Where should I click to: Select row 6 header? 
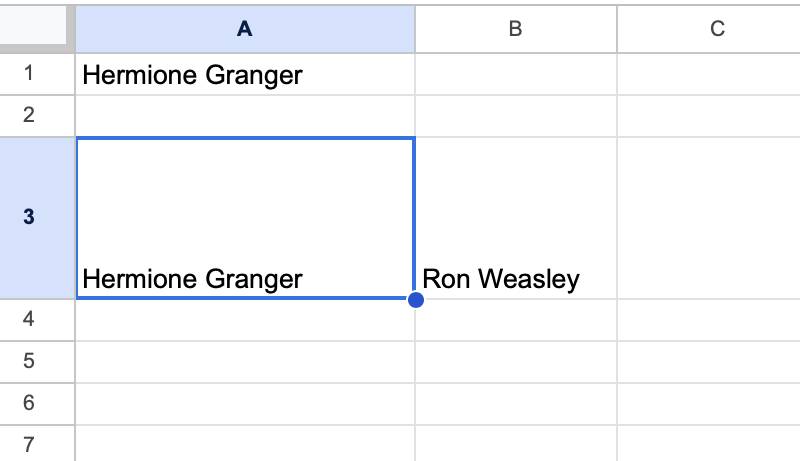click(x=28, y=403)
